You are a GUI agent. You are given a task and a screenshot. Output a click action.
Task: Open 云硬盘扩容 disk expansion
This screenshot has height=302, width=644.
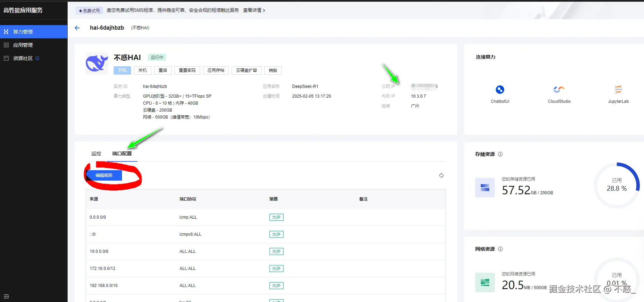(247, 70)
